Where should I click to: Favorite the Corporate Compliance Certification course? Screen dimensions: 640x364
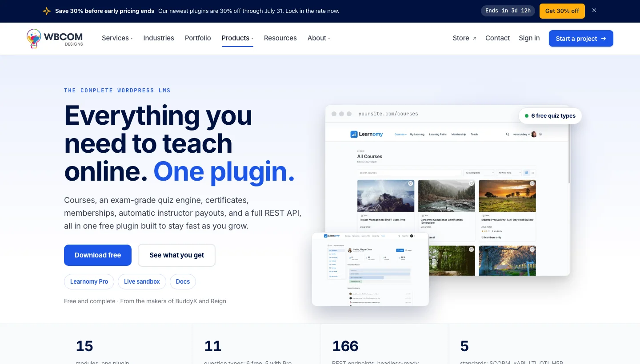tap(471, 183)
